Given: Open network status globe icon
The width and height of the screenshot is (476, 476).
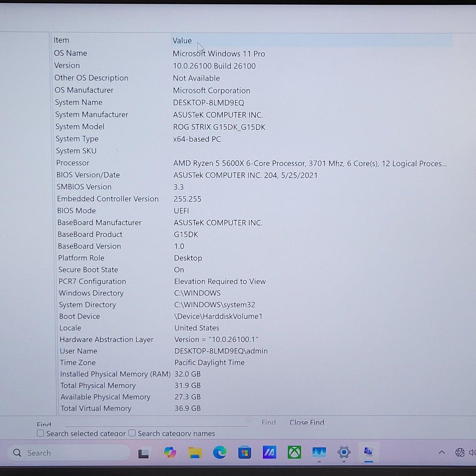Looking at the screenshot, I should tap(460, 453).
